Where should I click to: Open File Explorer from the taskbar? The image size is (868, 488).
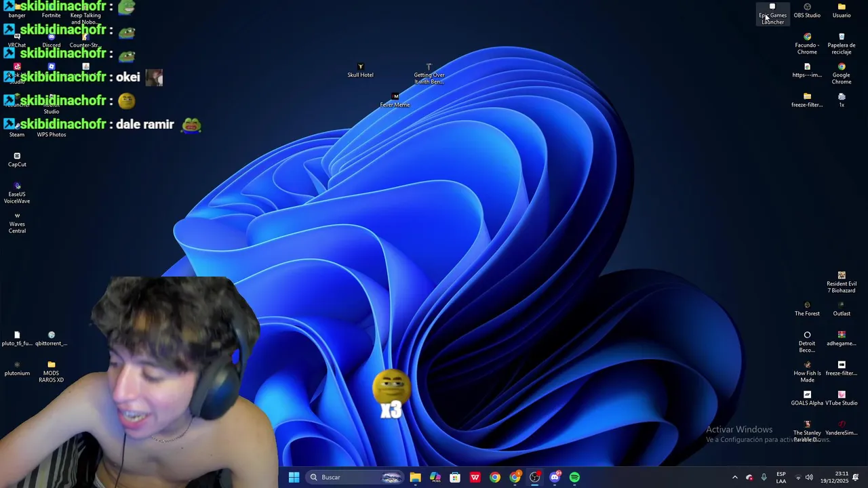(415, 477)
